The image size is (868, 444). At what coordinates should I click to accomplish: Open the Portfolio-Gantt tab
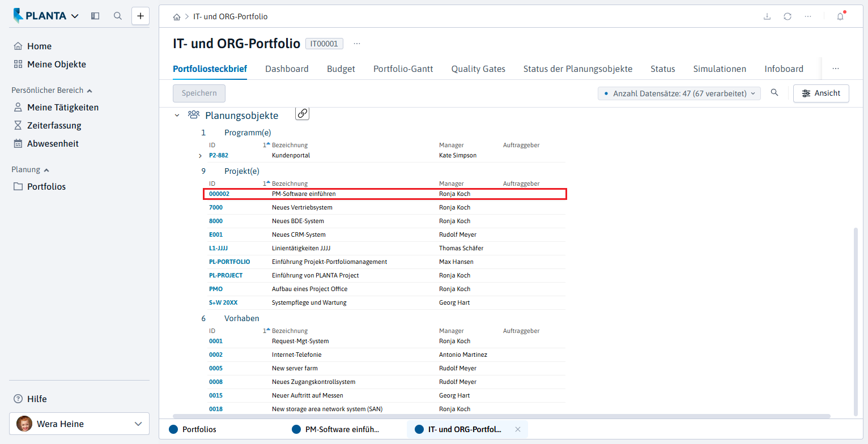403,69
